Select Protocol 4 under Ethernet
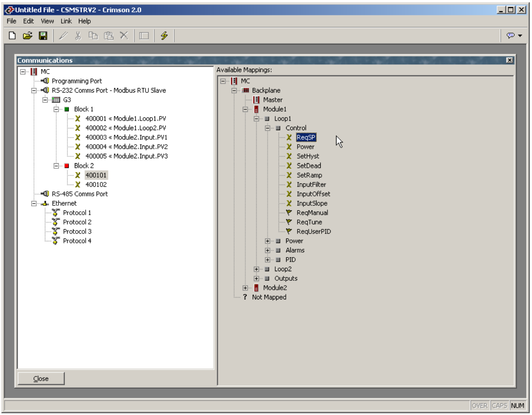Image resolution: width=532 pixels, height=415 pixels. pyautogui.click(x=77, y=241)
